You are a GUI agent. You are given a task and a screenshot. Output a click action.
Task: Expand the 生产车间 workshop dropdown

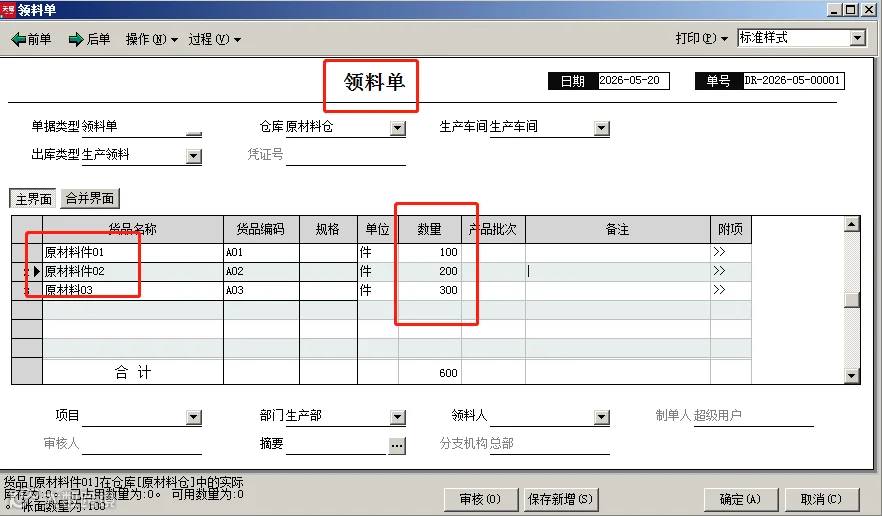(601, 128)
